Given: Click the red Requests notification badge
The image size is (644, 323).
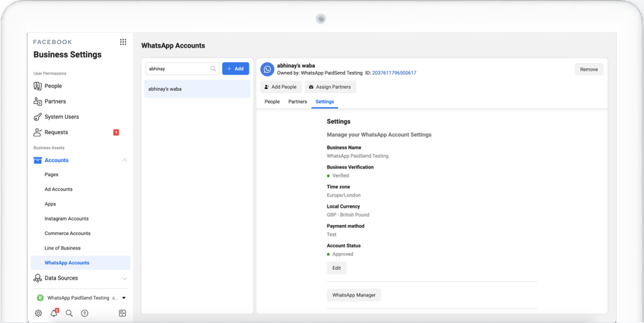Looking at the screenshot, I should [x=116, y=132].
